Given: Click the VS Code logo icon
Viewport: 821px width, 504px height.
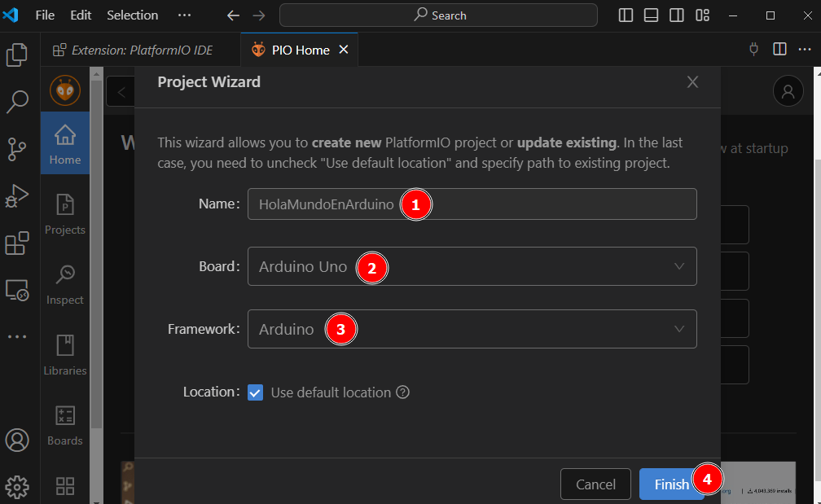Looking at the screenshot, I should [11, 15].
